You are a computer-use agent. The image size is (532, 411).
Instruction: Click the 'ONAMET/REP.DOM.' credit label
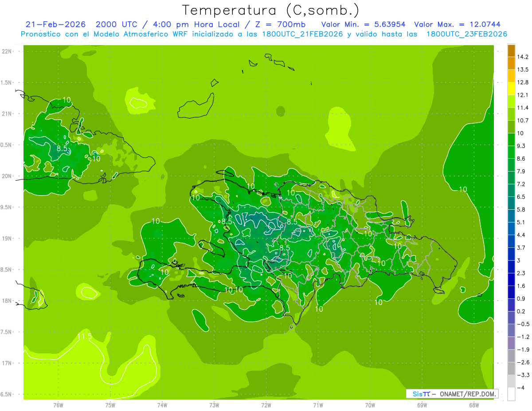click(x=468, y=394)
